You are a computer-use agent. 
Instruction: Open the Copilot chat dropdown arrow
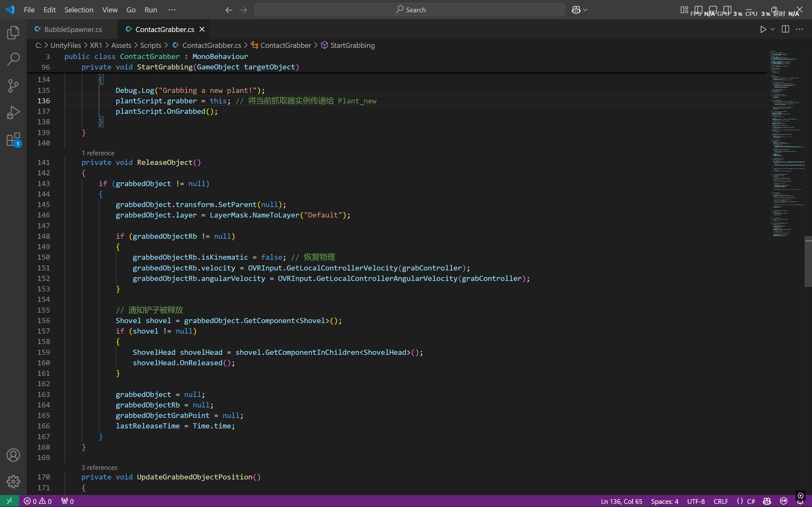(586, 10)
